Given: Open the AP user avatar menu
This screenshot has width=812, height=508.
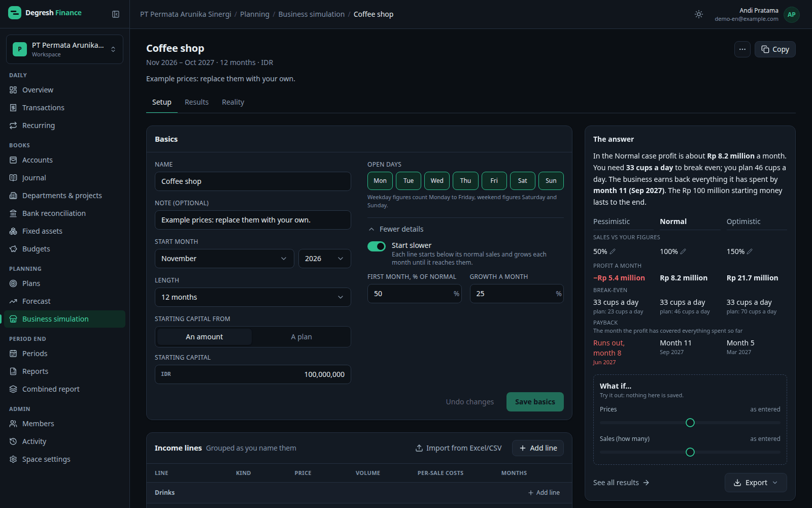Looking at the screenshot, I should coord(791,14).
